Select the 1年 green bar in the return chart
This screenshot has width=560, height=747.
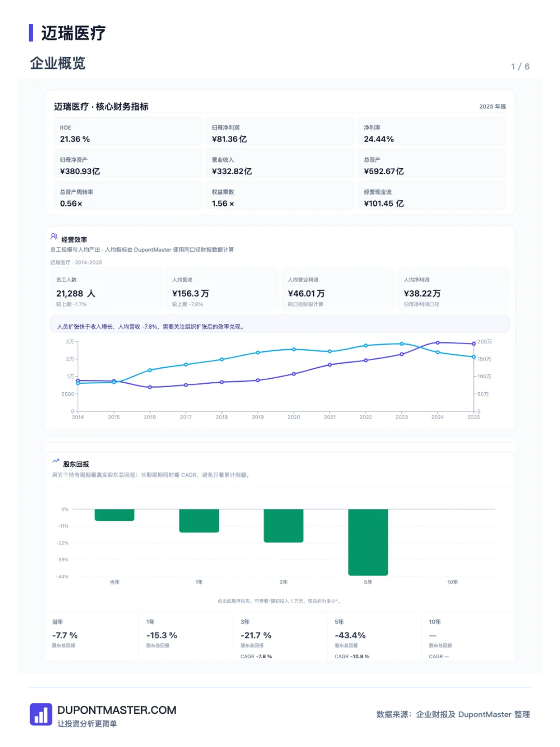pyautogui.click(x=199, y=520)
